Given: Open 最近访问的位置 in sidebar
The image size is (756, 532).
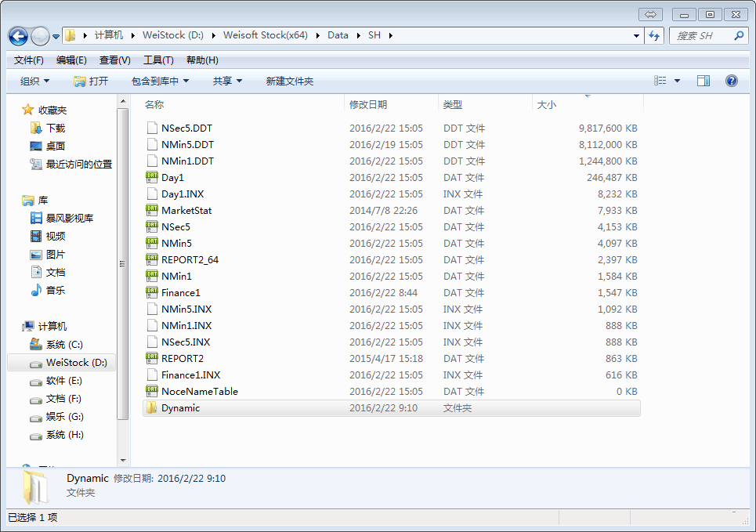Looking at the screenshot, I should 71,165.
